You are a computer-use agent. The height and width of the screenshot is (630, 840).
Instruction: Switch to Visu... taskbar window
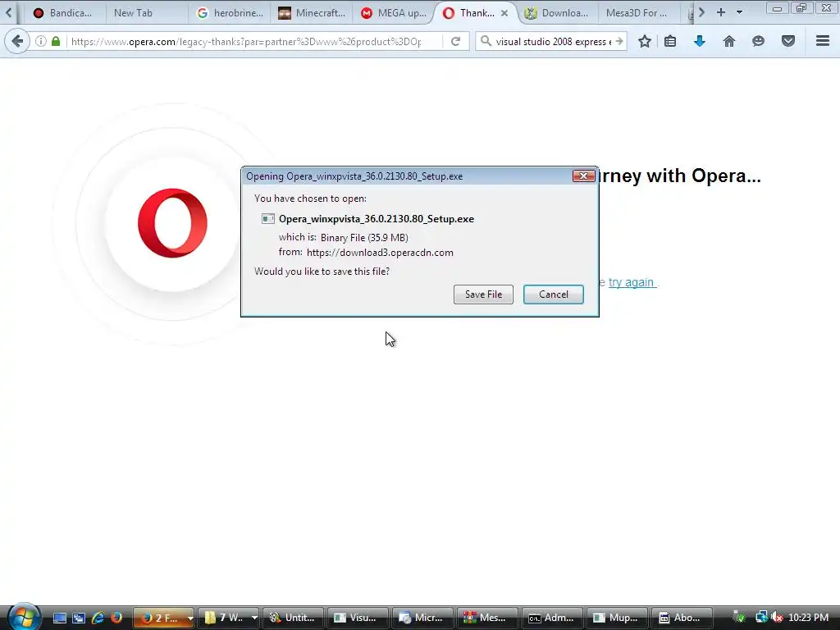click(358, 618)
